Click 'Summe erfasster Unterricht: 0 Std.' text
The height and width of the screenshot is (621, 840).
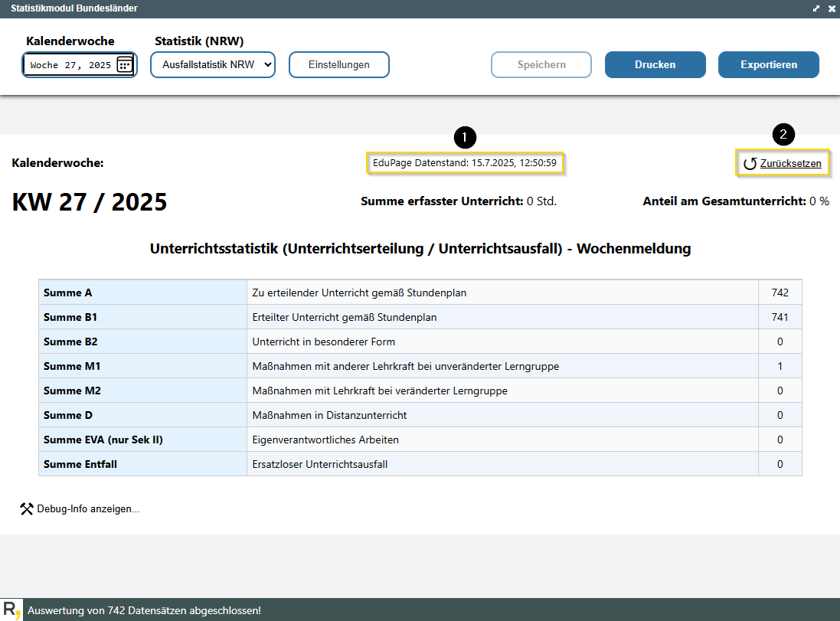(459, 201)
